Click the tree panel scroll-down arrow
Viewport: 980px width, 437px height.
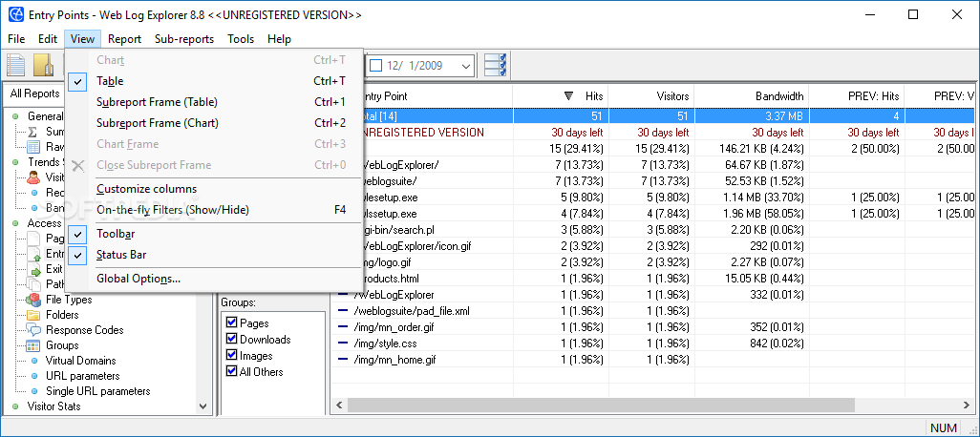coord(203,406)
